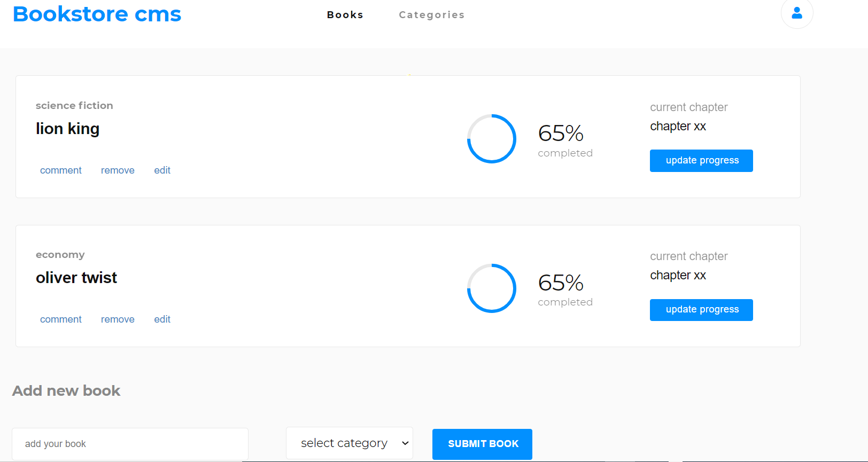
Task: Open comments for lion king
Action: coord(60,170)
